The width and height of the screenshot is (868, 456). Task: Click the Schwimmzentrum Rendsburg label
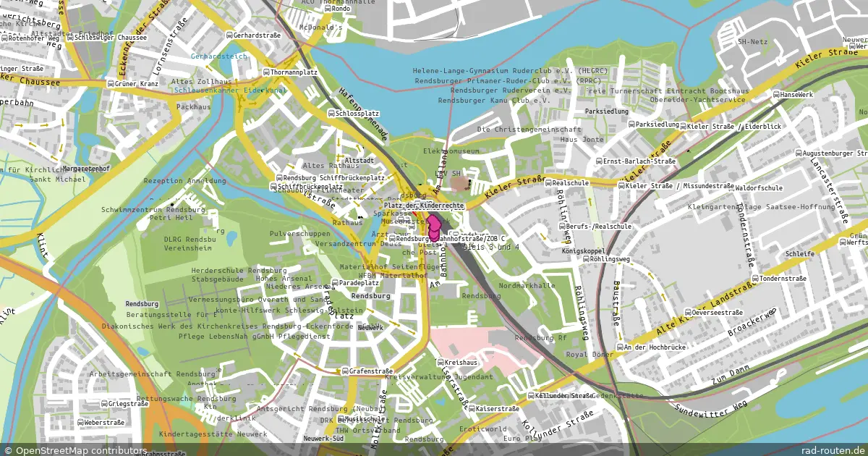click(x=153, y=209)
